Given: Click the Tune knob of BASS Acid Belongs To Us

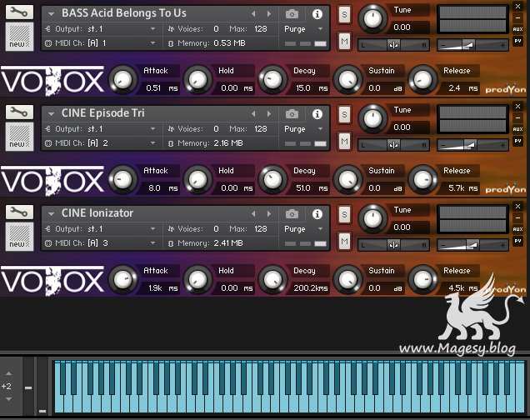Looking at the screenshot, I should click(372, 17).
